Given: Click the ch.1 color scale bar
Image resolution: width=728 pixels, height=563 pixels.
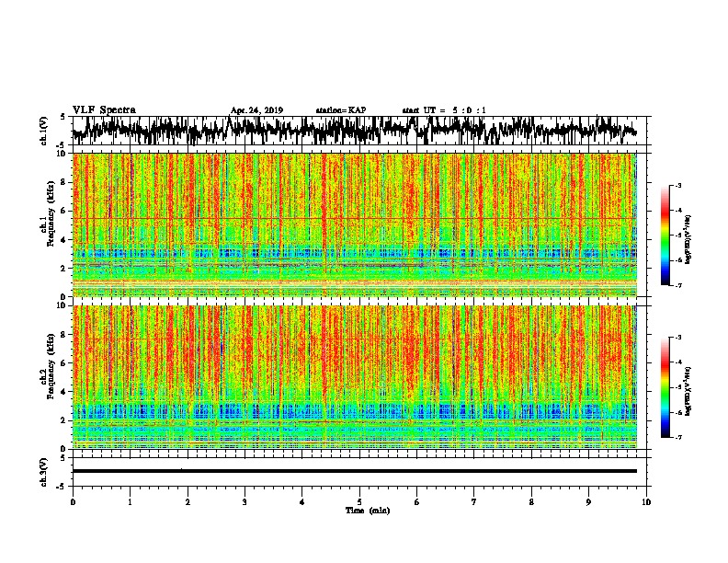Looking at the screenshot, I should [x=665, y=236].
